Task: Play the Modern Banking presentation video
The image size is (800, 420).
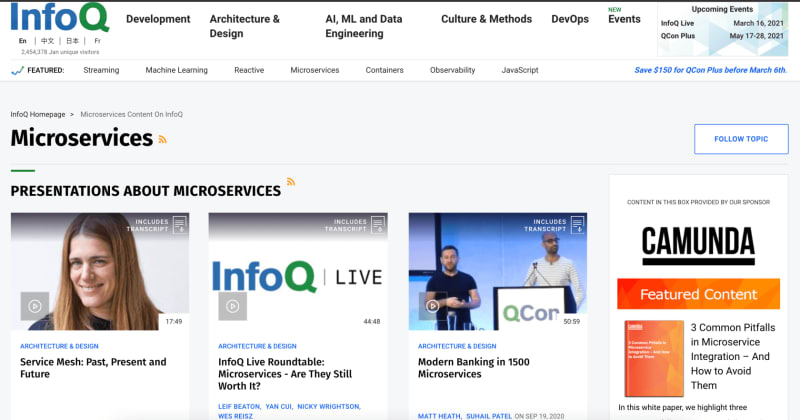Action: tap(433, 306)
